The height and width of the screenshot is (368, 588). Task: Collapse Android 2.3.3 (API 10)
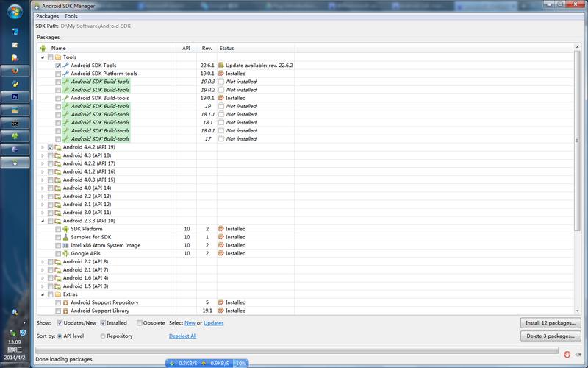(43, 221)
